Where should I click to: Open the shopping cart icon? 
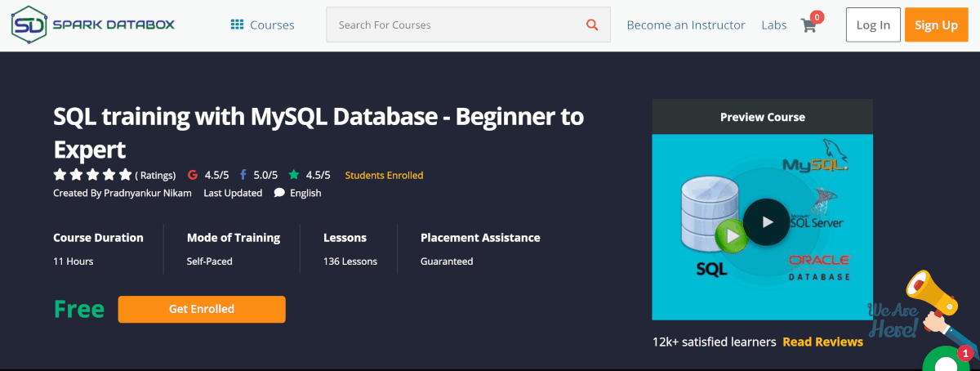(808, 25)
